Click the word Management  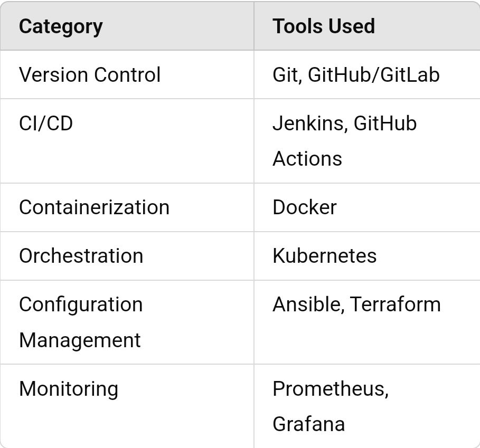click(80, 340)
